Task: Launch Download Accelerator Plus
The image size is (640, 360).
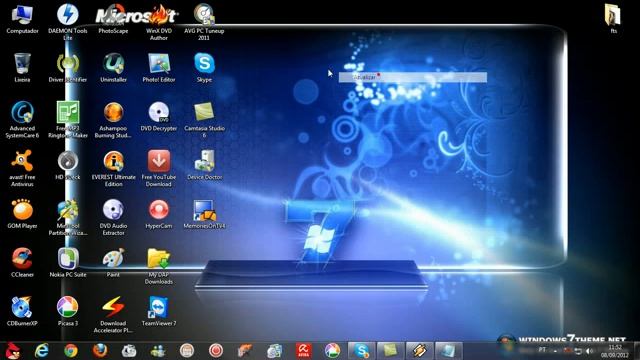Action: 113,314
